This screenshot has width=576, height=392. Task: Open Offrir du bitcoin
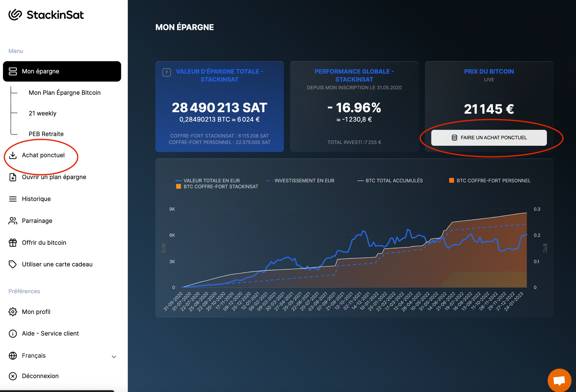[44, 243]
